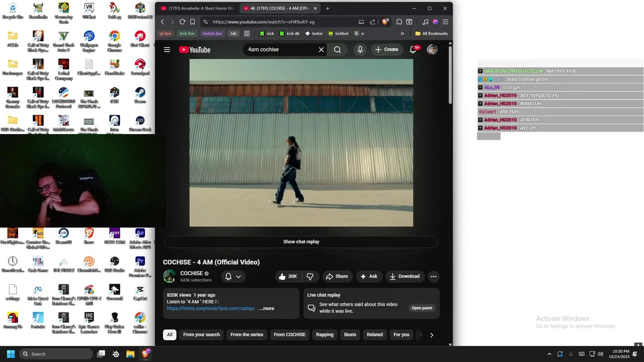Show more bookmarks with the double chevron
This screenshot has height=362, width=644.
[x=402, y=34]
